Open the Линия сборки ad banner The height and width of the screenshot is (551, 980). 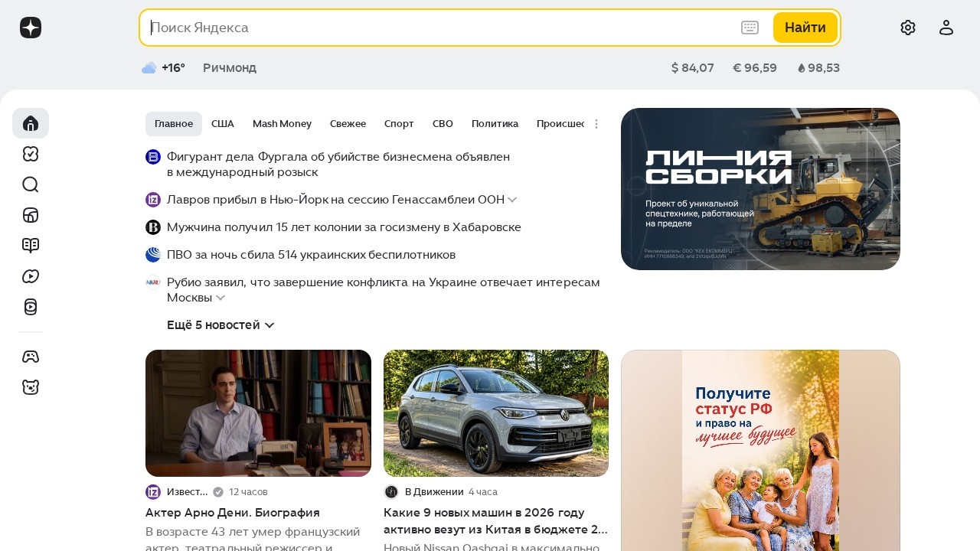pyautogui.click(x=760, y=189)
